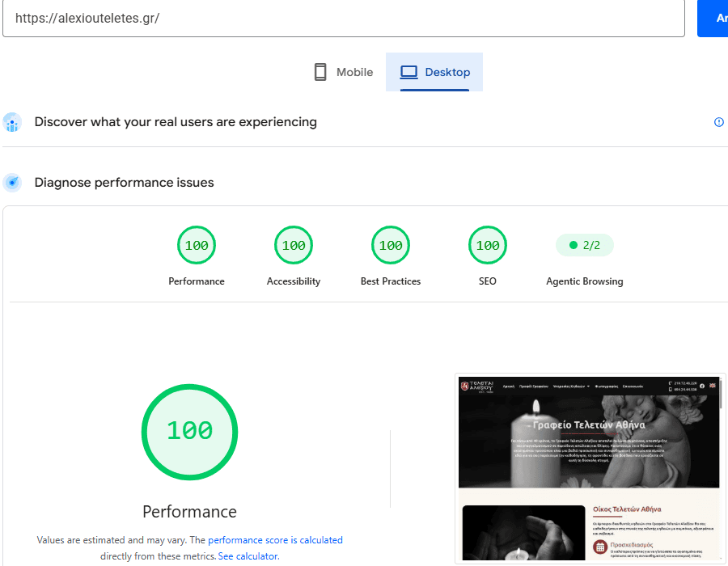Click the 'Discover what your real users are experiencing' heading
The width and height of the screenshot is (728, 566).
[x=176, y=122]
